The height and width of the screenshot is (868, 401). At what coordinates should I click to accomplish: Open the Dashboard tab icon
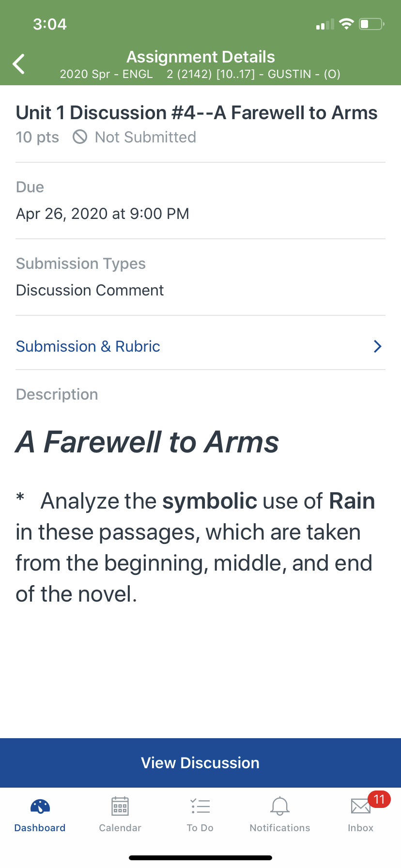[40, 806]
